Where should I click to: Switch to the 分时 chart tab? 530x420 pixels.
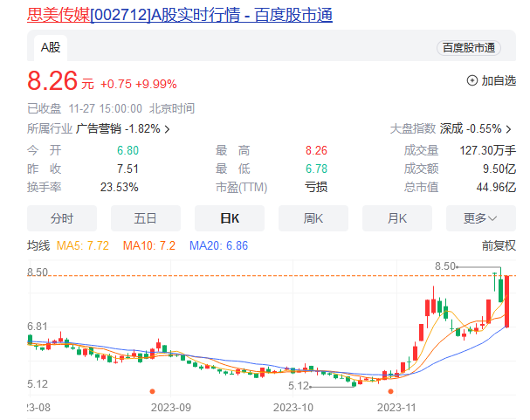(62, 218)
